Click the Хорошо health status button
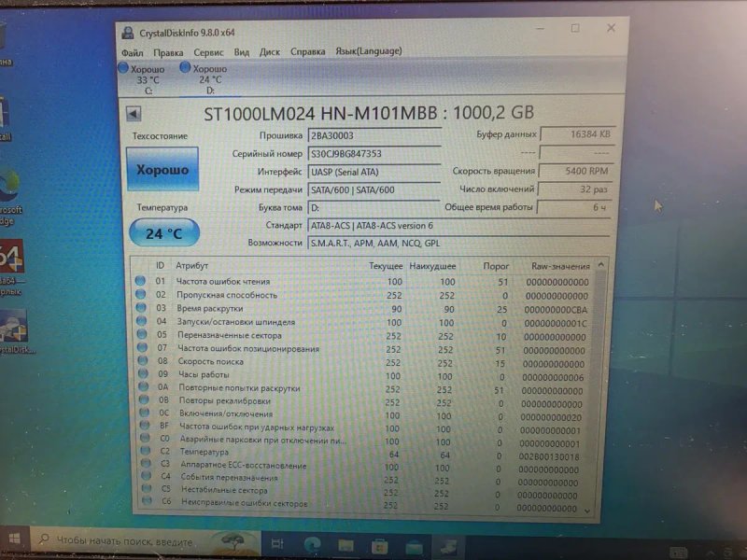 tap(162, 170)
